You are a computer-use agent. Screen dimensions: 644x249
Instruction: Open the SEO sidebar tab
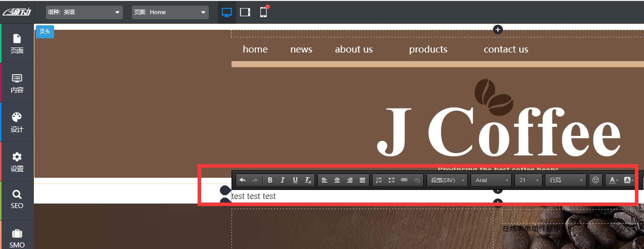(x=17, y=200)
